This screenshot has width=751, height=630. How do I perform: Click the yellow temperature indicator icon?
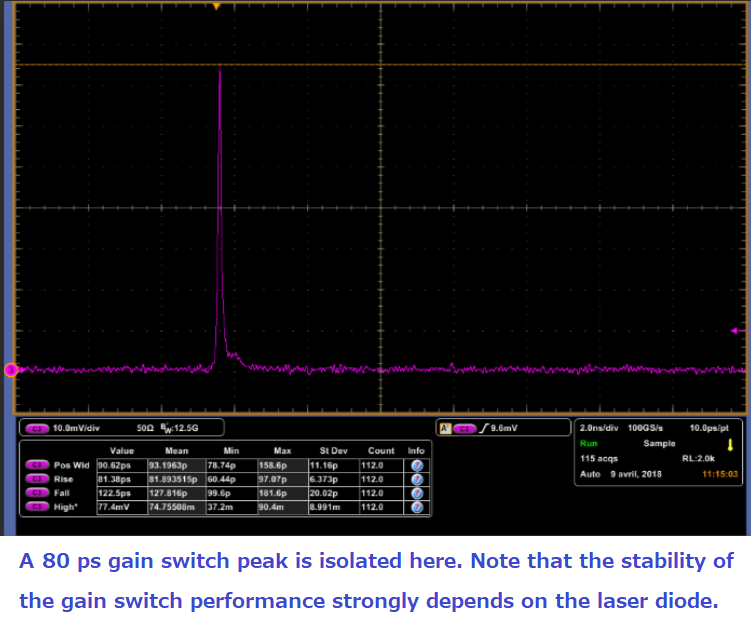pos(730,444)
